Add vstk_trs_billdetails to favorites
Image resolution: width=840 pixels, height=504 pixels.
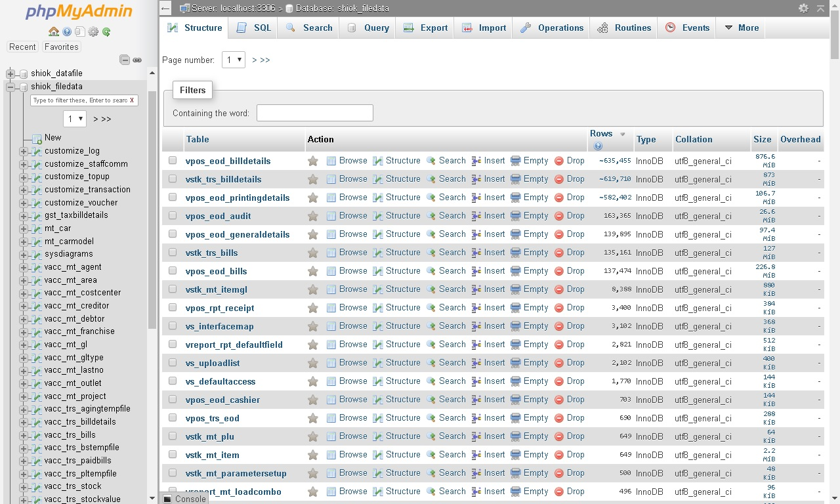pyautogui.click(x=313, y=179)
